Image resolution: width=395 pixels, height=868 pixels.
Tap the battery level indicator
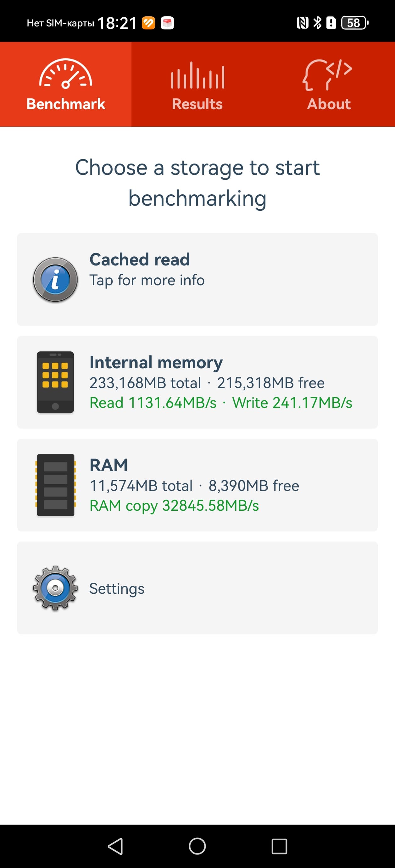[x=354, y=23]
